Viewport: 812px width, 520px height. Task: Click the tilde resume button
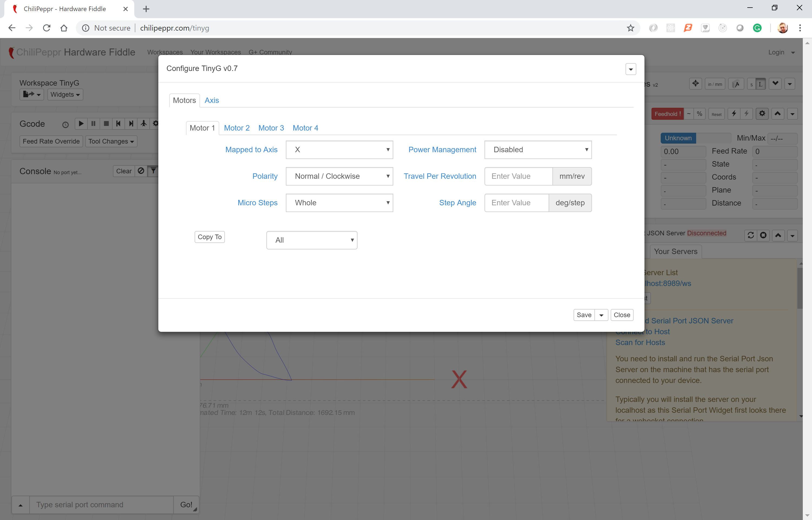(689, 114)
